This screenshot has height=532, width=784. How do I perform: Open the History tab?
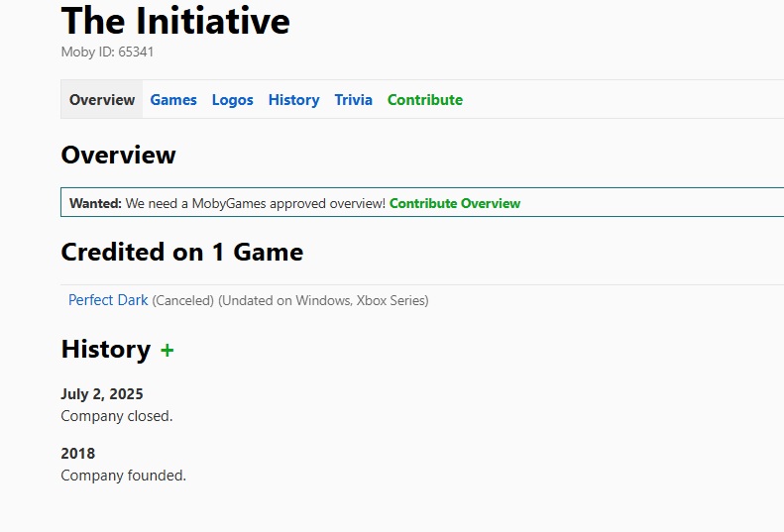pos(294,99)
